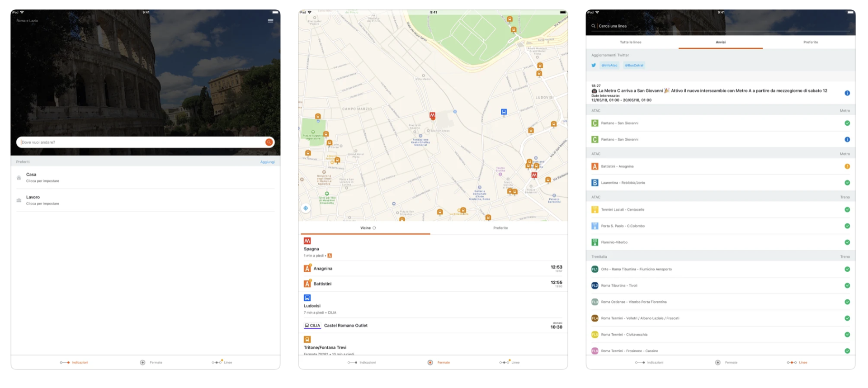Open Porta S. Paolo - C.Colombo line
The image size is (868, 388).
[x=721, y=226]
